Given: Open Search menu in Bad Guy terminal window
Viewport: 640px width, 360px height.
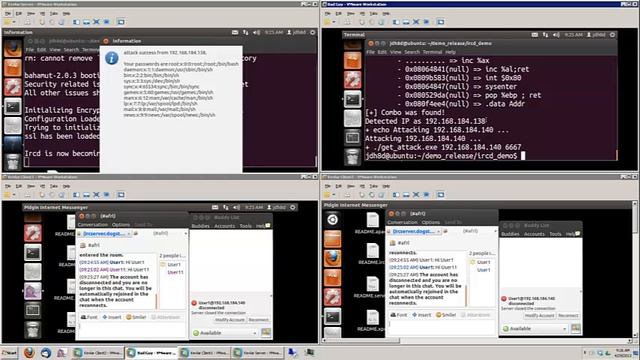Looking at the screenshot, I should pyautogui.click(x=411, y=52).
